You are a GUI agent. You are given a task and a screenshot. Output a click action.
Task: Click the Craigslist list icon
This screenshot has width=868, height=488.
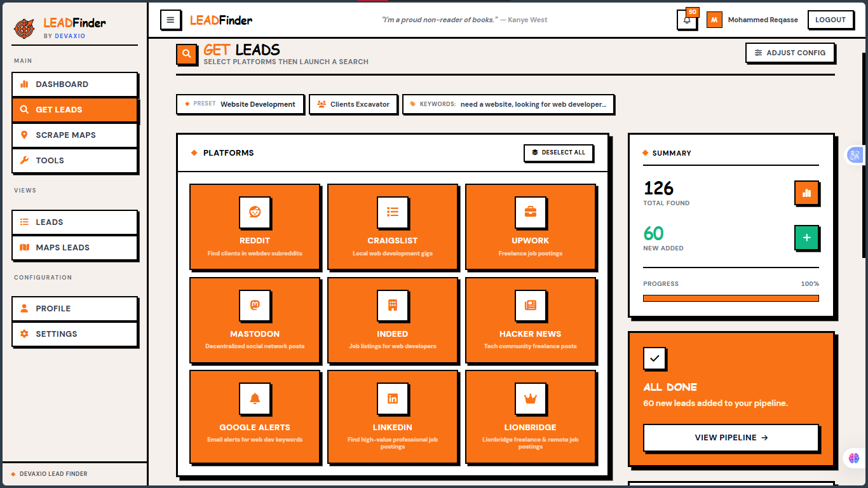click(x=393, y=212)
